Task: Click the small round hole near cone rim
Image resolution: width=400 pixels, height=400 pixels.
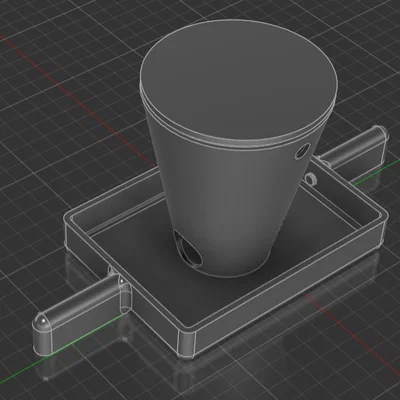Action: pos(302,151)
